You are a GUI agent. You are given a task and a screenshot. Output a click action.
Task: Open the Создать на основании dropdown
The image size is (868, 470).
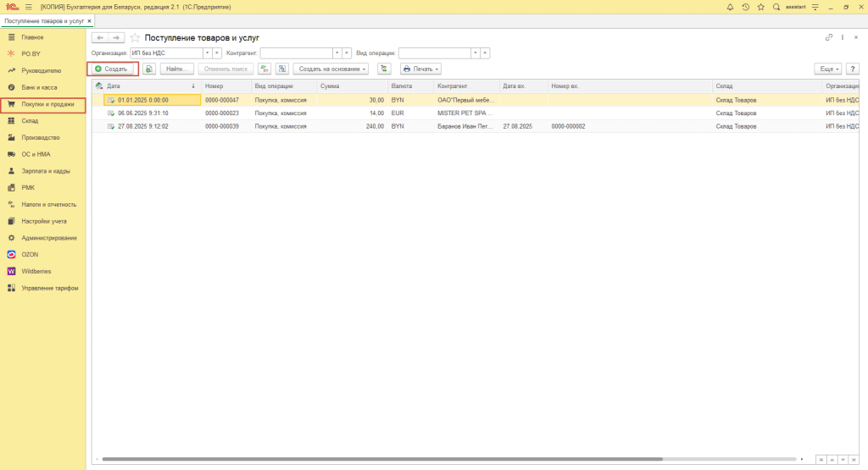(331, 69)
